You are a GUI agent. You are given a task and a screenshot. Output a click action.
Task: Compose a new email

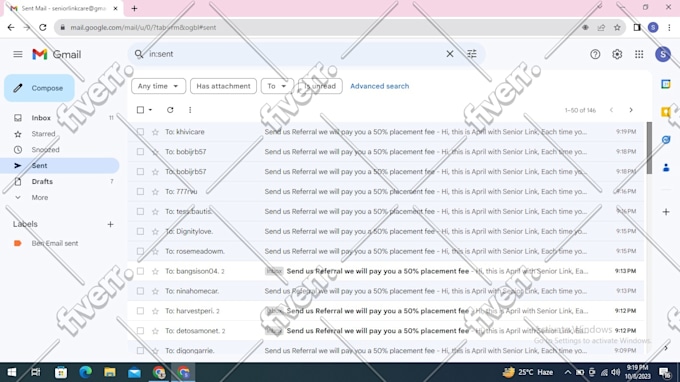[x=39, y=88]
